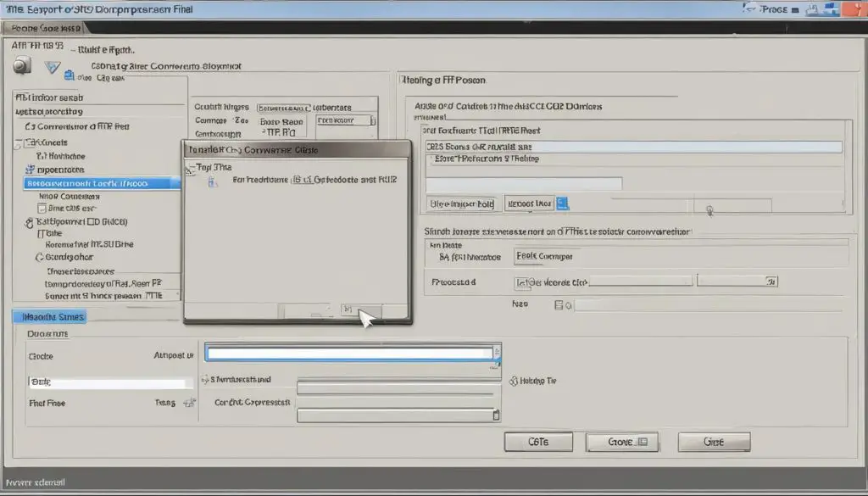Screen dimensions: 868x496
Task: Click the empty input below the right list rows
Action: (x=524, y=183)
